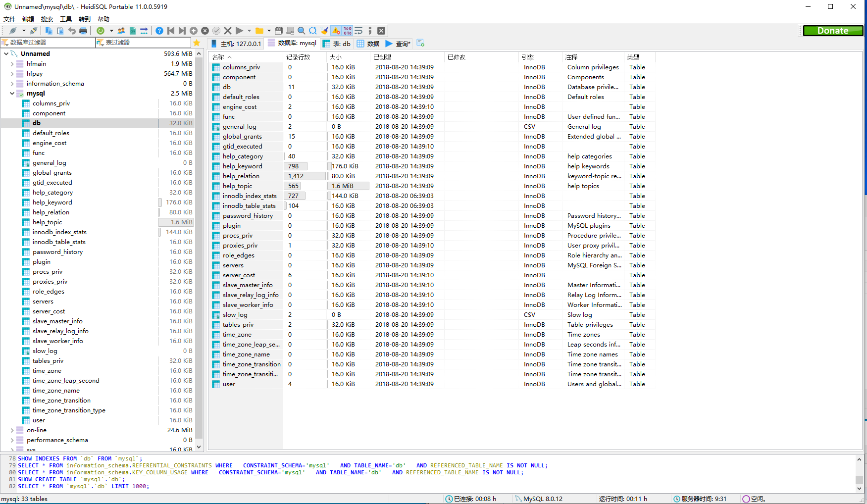The height and width of the screenshot is (504, 867).
Task: Expand the performance_schema database node
Action: [12, 440]
